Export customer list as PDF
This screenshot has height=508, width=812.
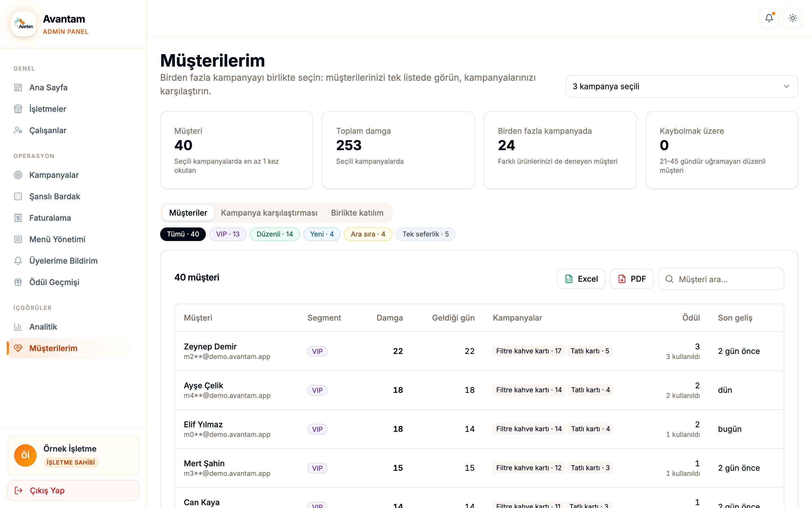632,279
